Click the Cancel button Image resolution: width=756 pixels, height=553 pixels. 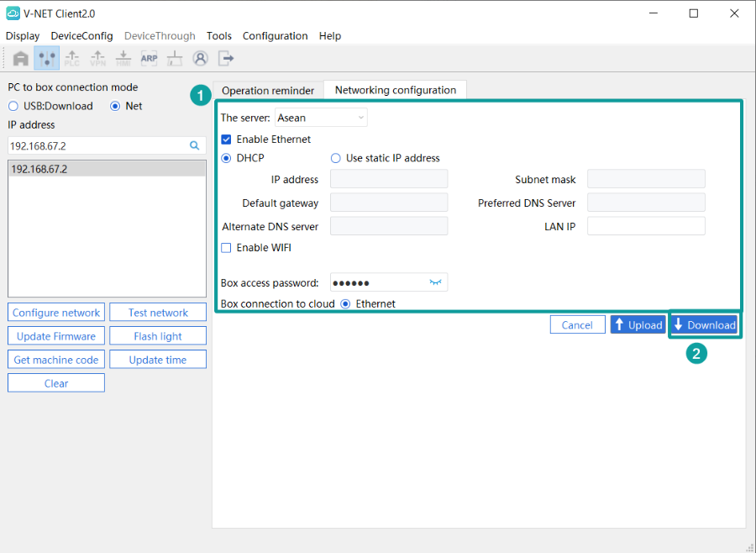click(x=578, y=325)
